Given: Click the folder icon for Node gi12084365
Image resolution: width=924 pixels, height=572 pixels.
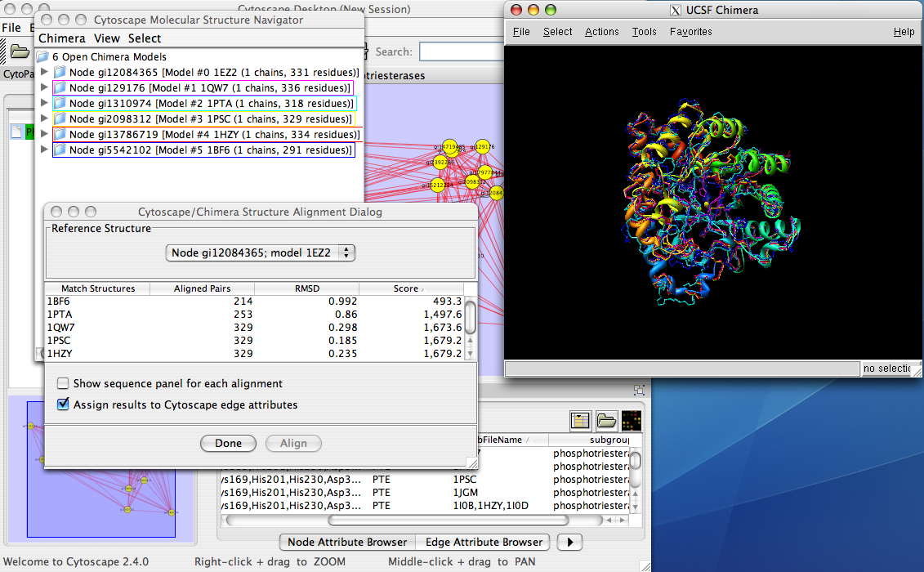Looking at the screenshot, I should pyautogui.click(x=60, y=73).
